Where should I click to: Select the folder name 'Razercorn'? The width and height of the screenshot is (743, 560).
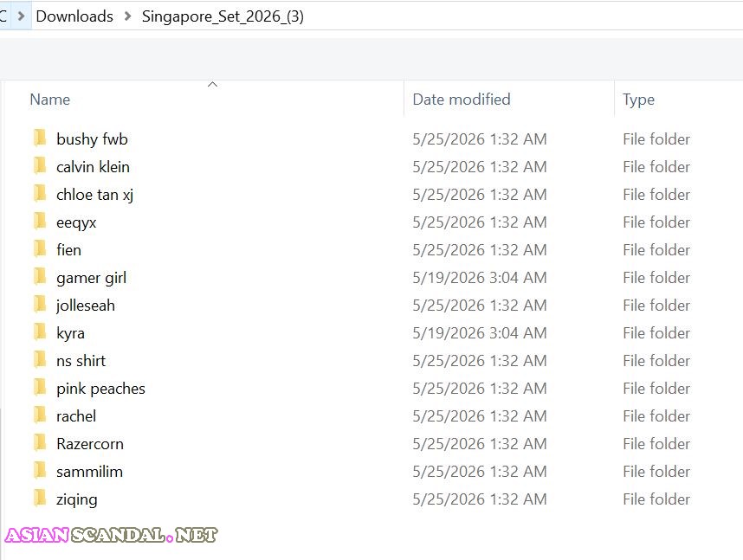tap(90, 444)
